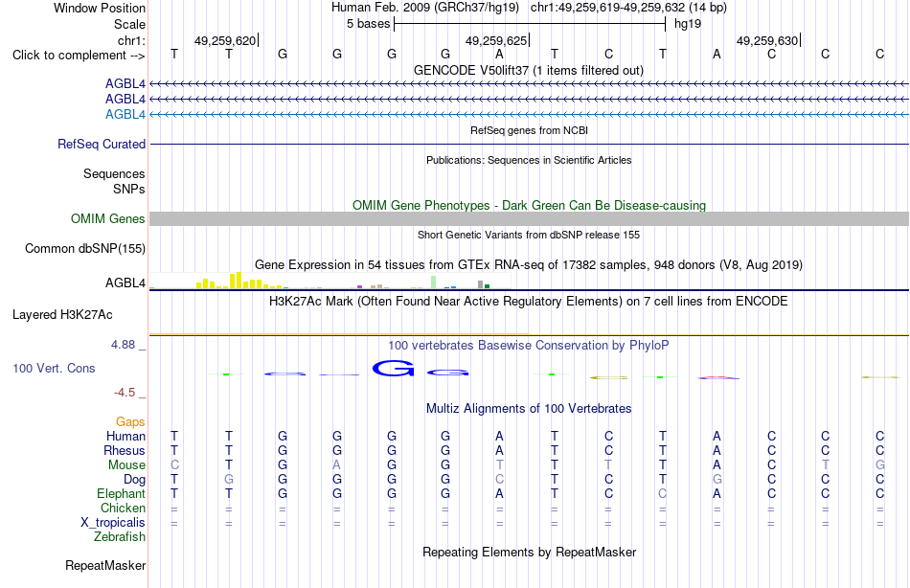Select the Elephant alignment row label
This screenshot has width=910, height=588.
122,494
